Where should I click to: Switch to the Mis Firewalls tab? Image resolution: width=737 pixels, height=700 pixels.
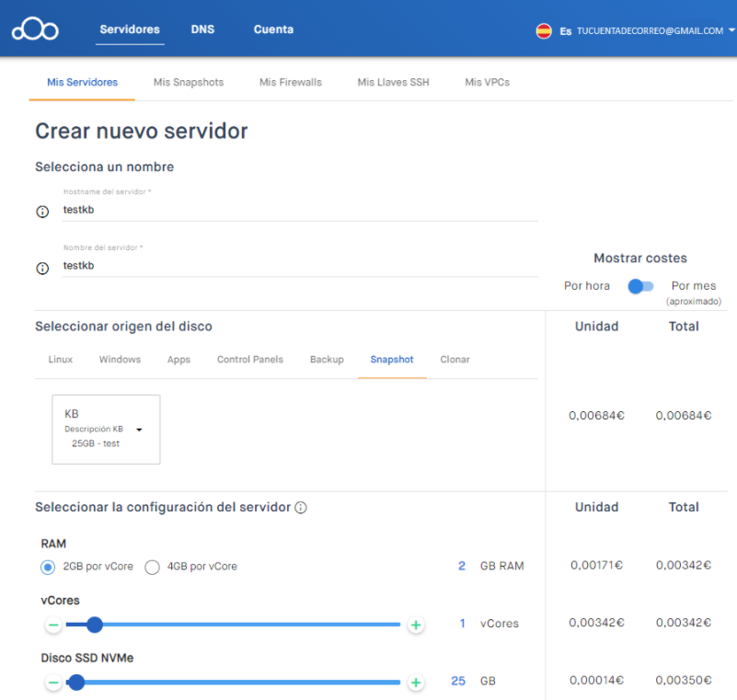(x=291, y=82)
